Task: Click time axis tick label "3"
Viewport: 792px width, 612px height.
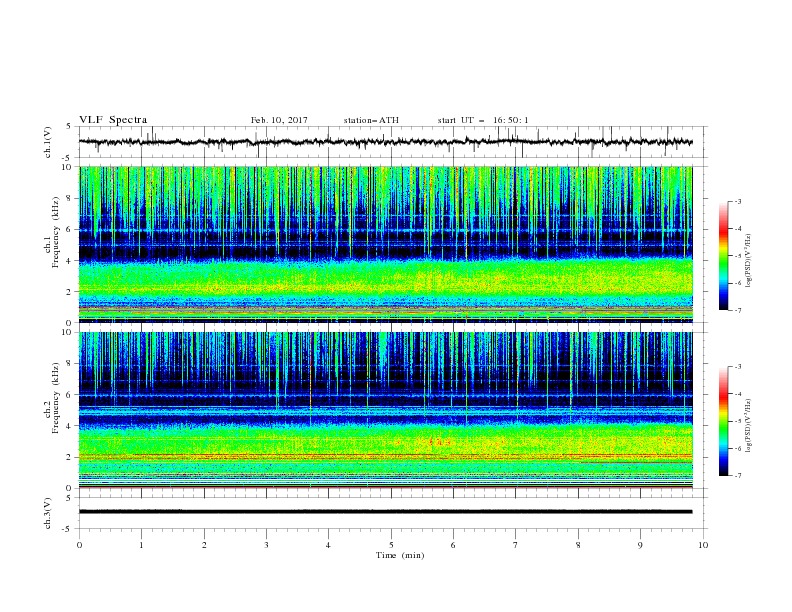Action: [266, 545]
